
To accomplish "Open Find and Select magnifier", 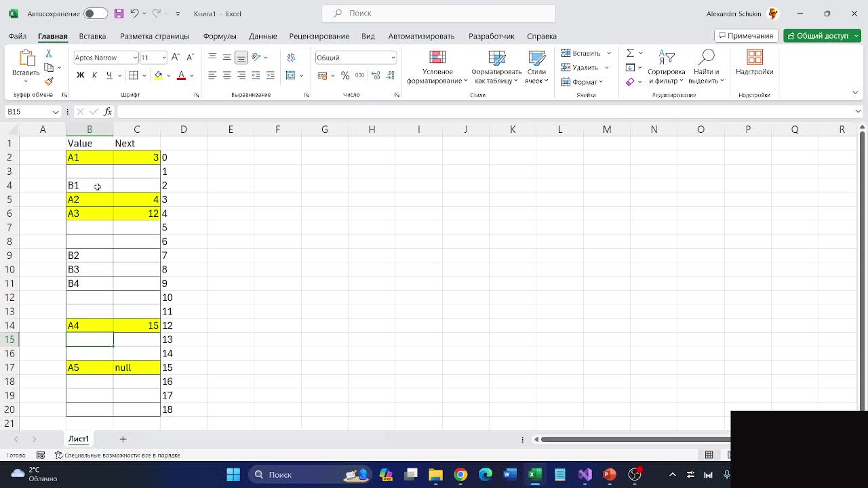I will pyautogui.click(x=706, y=66).
